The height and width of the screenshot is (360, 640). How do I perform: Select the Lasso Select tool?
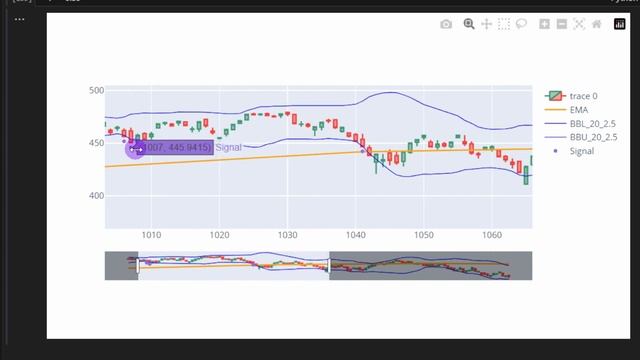(521, 24)
